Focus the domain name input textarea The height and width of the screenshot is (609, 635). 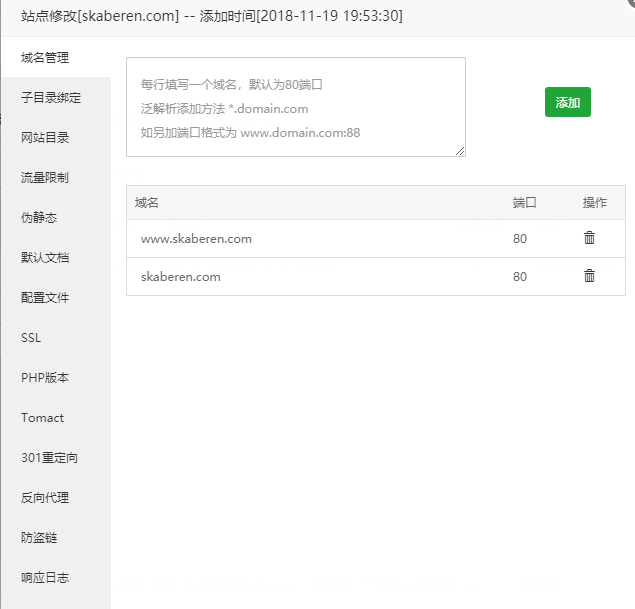[x=296, y=107]
